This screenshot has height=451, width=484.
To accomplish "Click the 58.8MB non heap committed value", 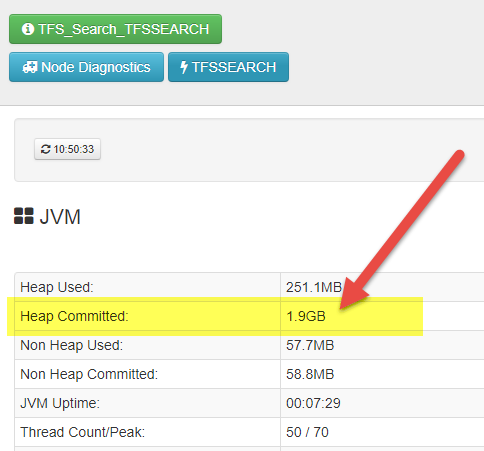I will [x=310, y=374].
